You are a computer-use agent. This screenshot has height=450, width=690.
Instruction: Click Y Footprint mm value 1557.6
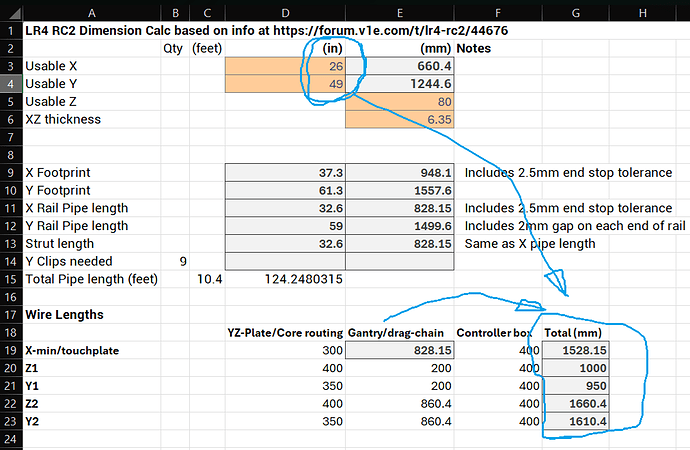pos(400,190)
